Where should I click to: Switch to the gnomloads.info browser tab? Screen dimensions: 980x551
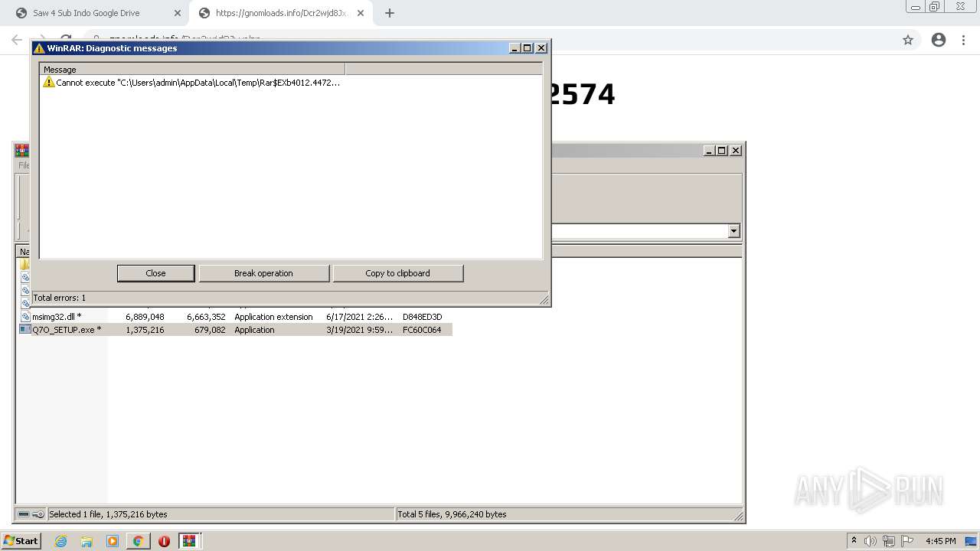tap(280, 13)
